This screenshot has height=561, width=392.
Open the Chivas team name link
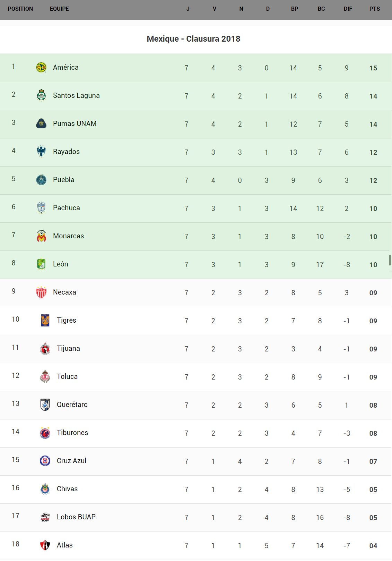67,489
